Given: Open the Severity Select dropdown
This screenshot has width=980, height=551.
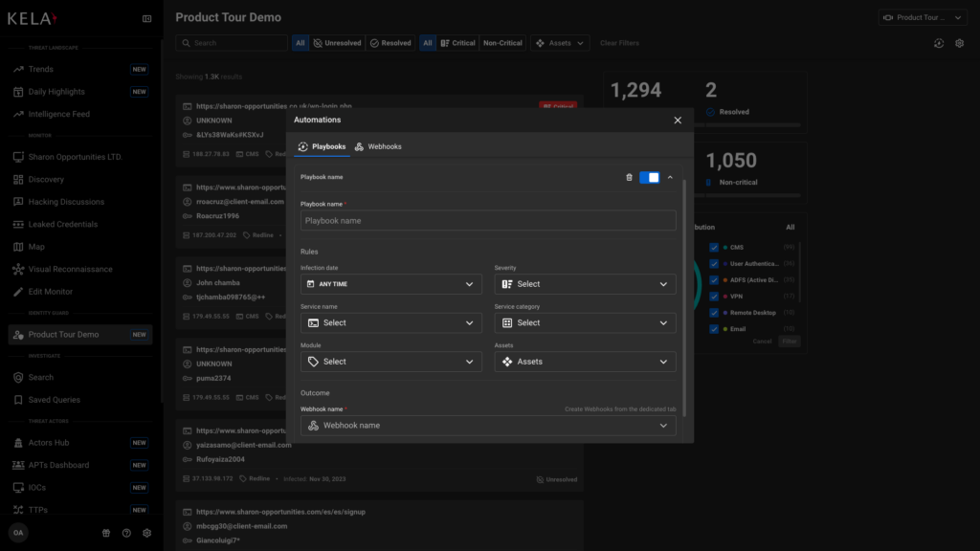Looking at the screenshot, I should tap(585, 284).
